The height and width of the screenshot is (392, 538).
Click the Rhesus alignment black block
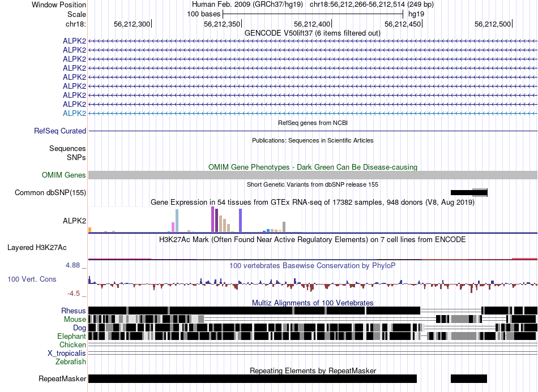254,311
